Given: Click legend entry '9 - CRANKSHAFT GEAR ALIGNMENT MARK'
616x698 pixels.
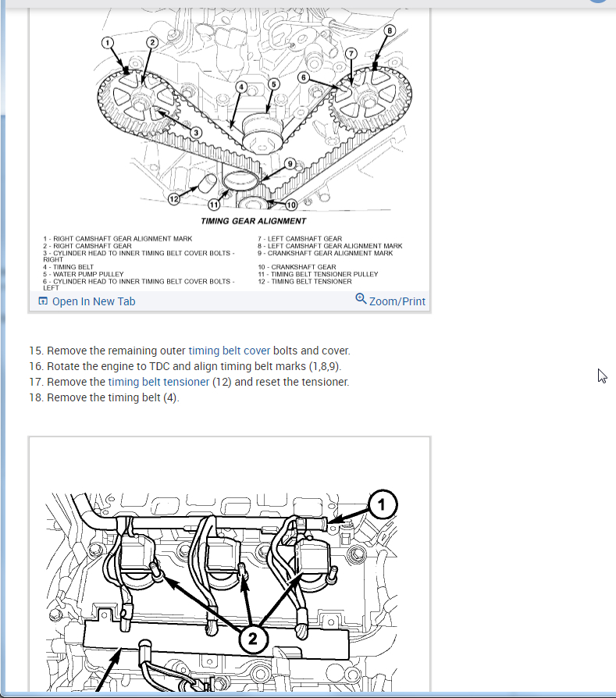Looking at the screenshot, I should click(x=326, y=253).
